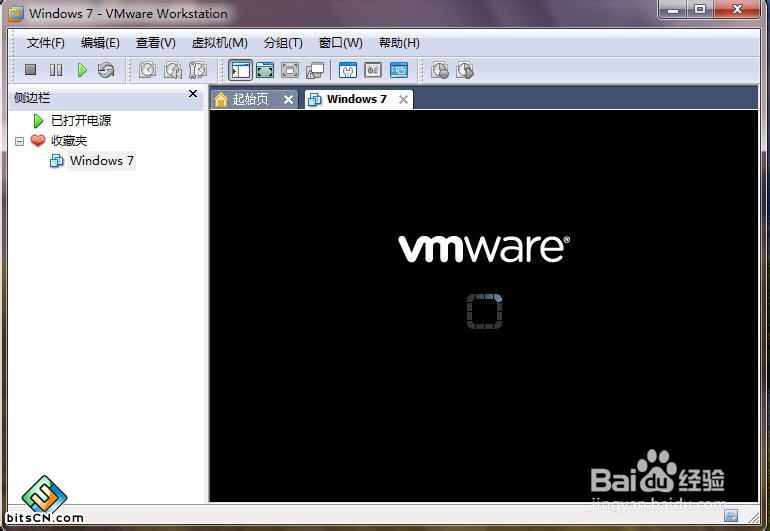This screenshot has height=531, width=770.
Task: Open the 虚拟机(M) menu
Action: click(220, 43)
